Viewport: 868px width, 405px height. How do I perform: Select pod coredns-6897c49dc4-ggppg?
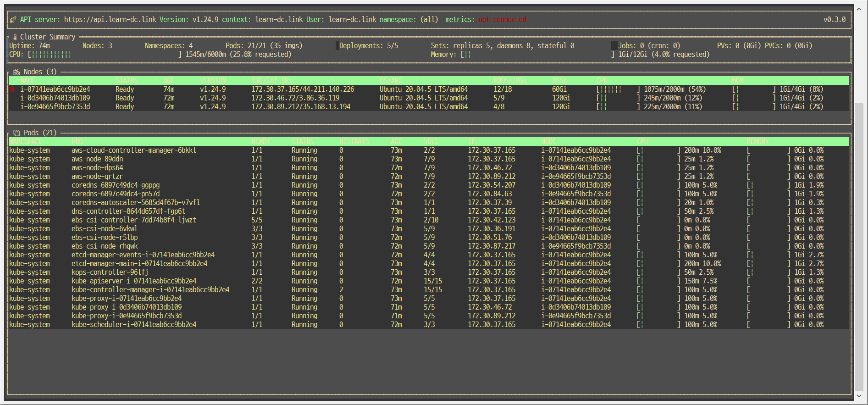coord(429,185)
